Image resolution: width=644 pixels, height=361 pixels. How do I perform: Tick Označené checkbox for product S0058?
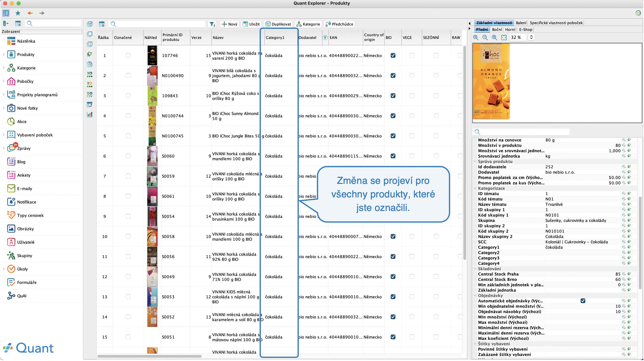tap(128, 236)
